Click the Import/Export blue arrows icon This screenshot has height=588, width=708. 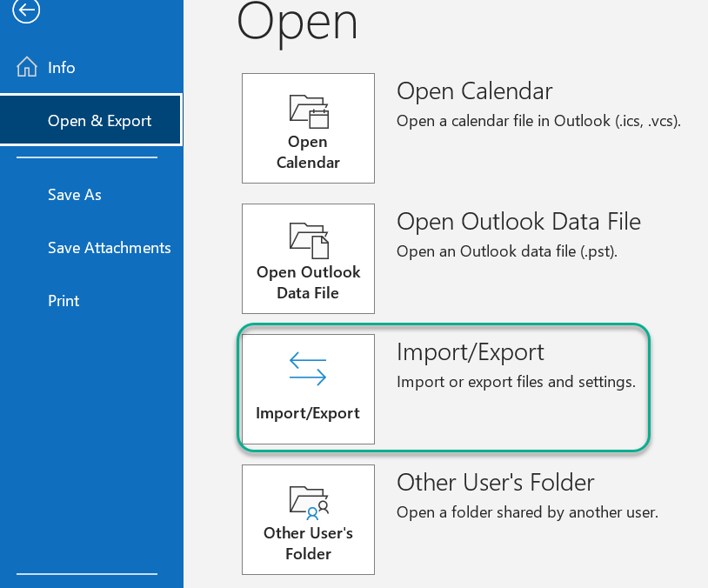pos(308,371)
